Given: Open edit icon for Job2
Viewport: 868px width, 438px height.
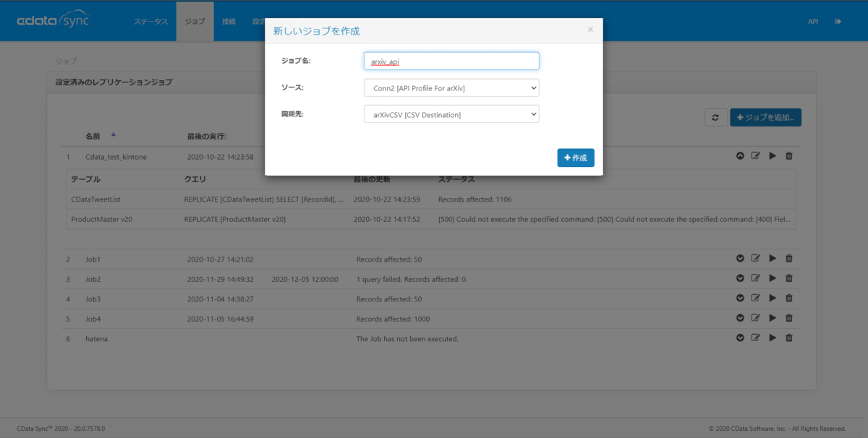Looking at the screenshot, I should pyautogui.click(x=756, y=278).
